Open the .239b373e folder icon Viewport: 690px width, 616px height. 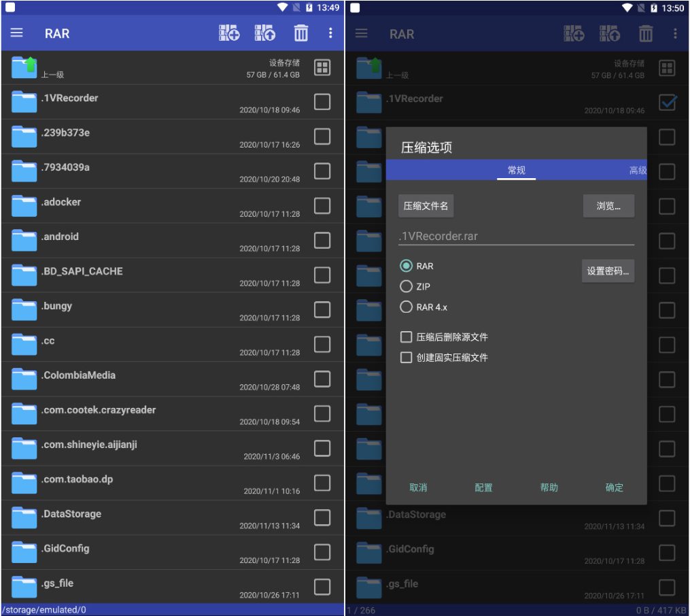(24, 137)
